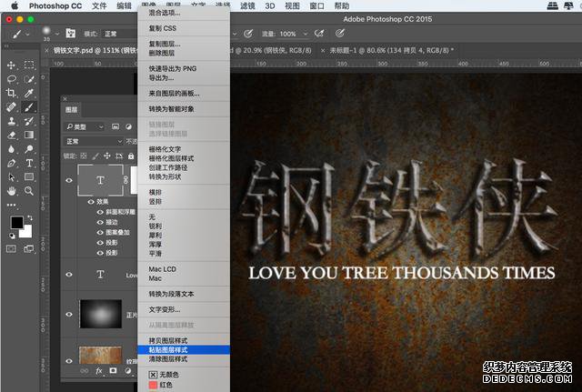Viewport: 582px width, 392px height.
Task: Choose 转换为智能对象 menu item
Action: (184, 109)
